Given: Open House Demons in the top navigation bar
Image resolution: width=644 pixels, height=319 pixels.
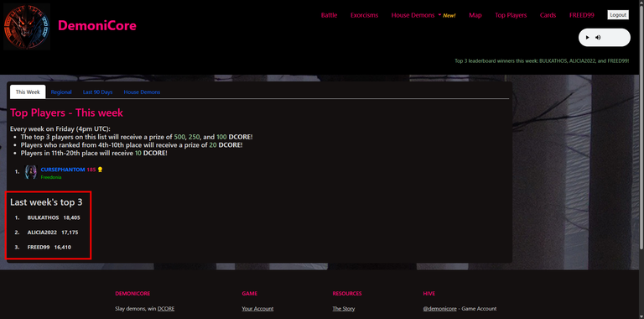Looking at the screenshot, I should [413, 15].
